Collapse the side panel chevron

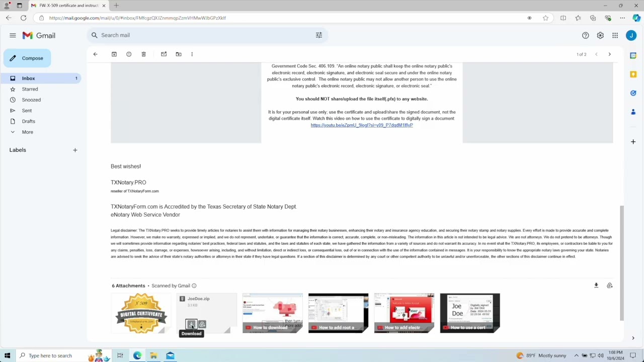pos(633,338)
